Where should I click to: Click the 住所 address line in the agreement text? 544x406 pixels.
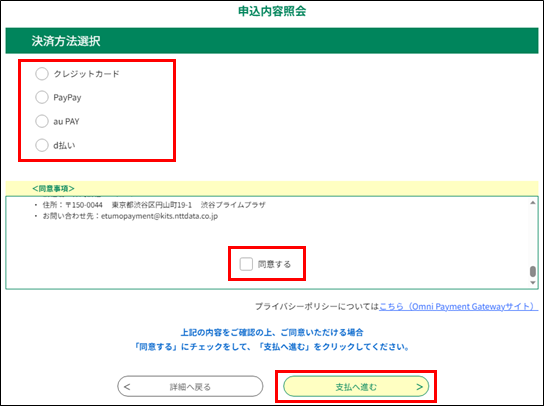pos(154,205)
